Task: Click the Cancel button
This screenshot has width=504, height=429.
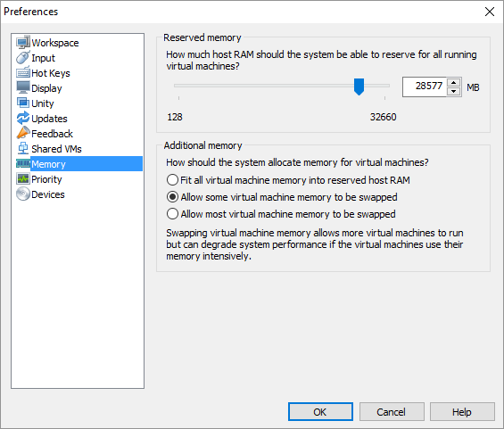Action: pyautogui.click(x=392, y=412)
